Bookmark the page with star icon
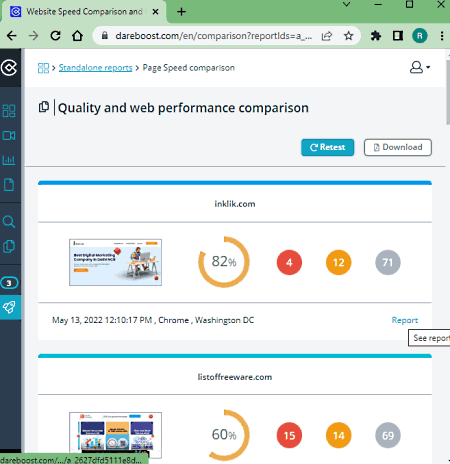450x464 pixels. (348, 36)
